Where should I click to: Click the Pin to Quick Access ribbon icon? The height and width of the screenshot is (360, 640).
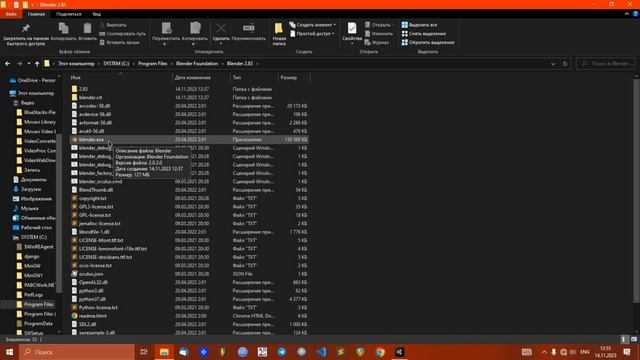[26, 28]
